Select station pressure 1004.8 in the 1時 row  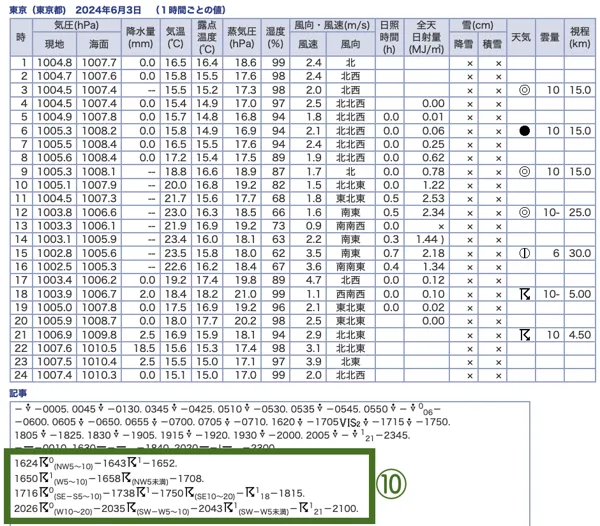click(x=54, y=63)
